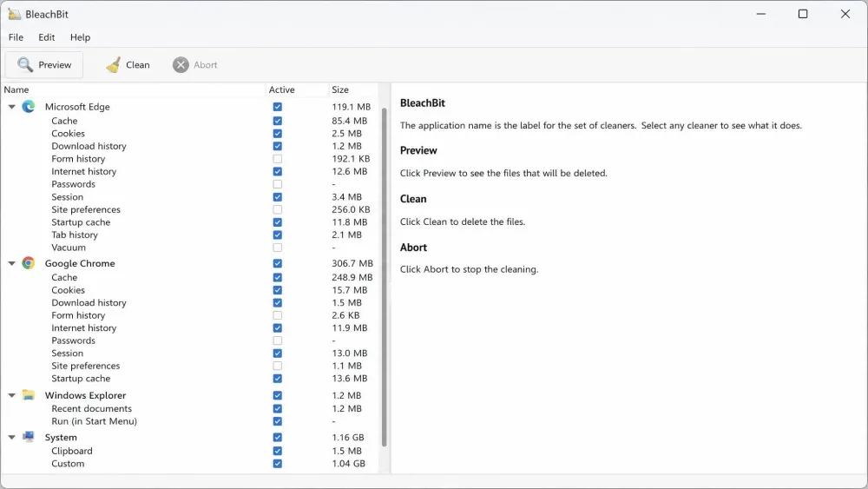
Task: Uncheck Edge Cookies 2.5 MB checkbox
Action: [278, 134]
